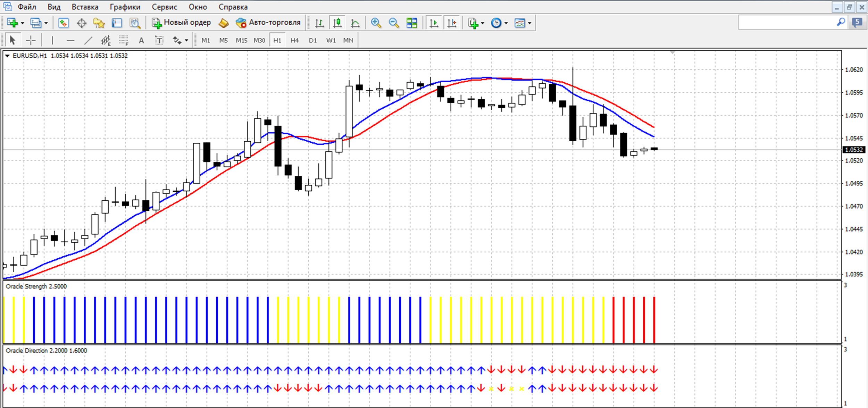
Task: Click the chart shift triangle marker
Action: pos(673,52)
